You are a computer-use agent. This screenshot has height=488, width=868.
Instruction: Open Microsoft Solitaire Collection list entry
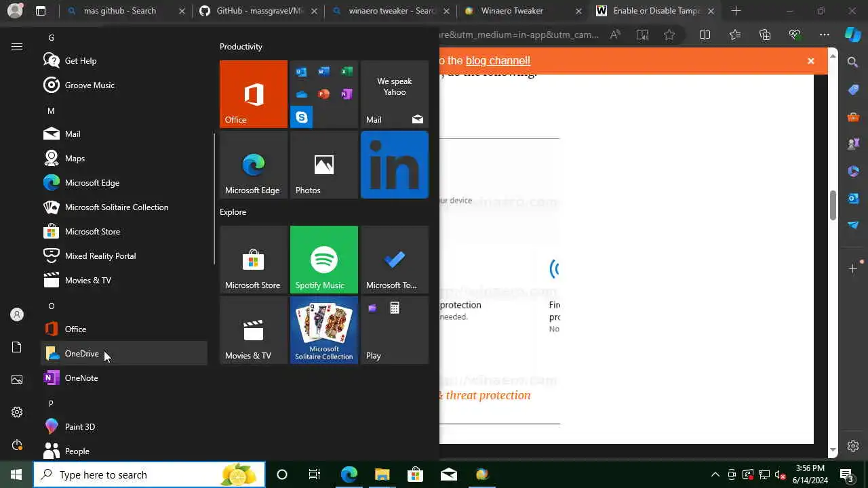click(x=124, y=207)
